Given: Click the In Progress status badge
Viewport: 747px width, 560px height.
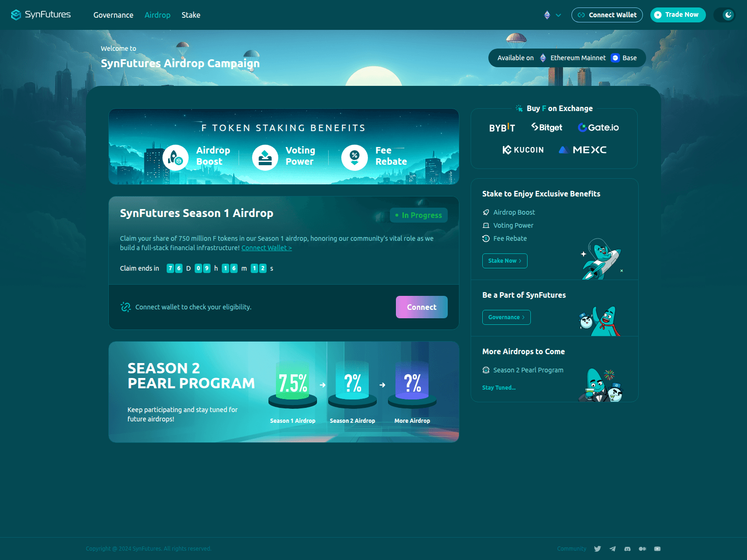Looking at the screenshot, I should point(419,215).
